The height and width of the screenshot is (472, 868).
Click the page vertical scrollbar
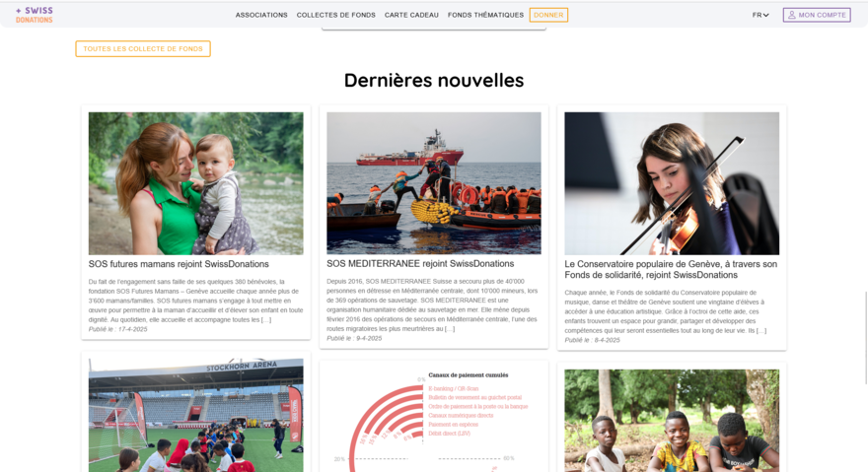[x=865, y=338]
